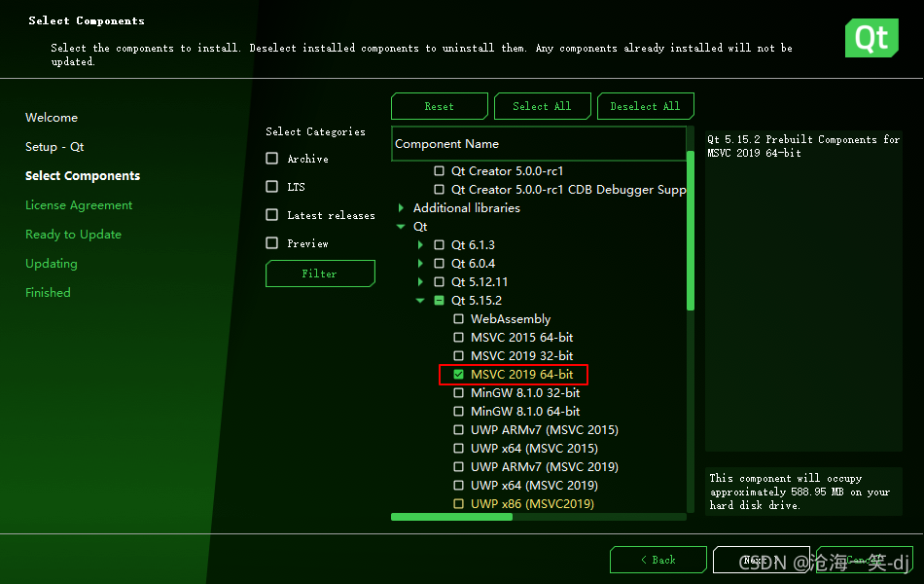Click the Qt logo icon
The image size is (924, 584).
click(x=871, y=38)
